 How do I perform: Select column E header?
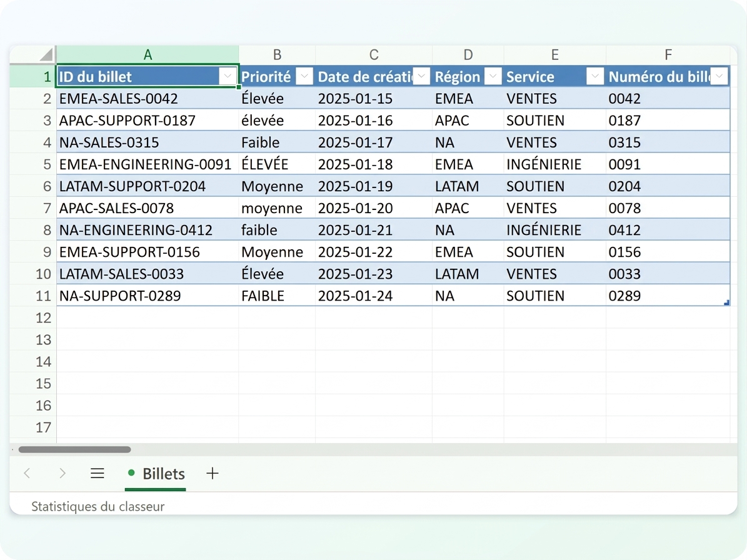point(554,55)
